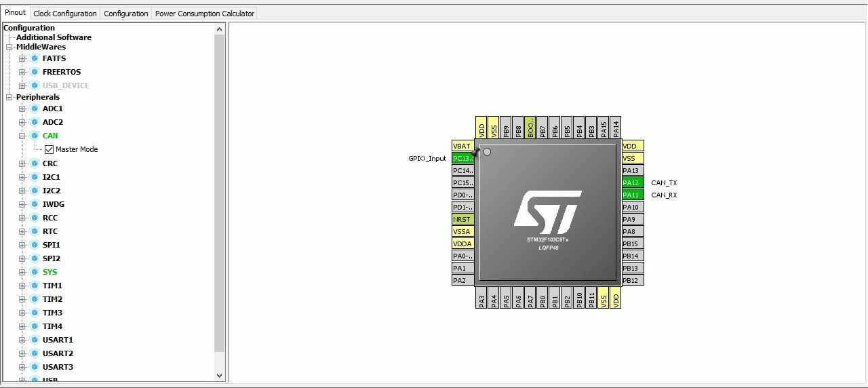Click the STM32F103C8Tx chip body
Screen dimensions: 868x388
548,212
